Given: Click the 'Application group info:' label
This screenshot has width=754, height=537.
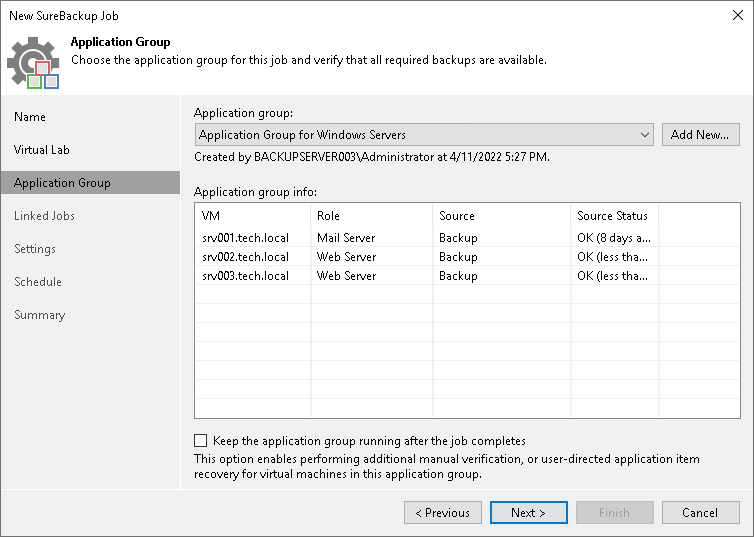Looking at the screenshot, I should tap(255, 192).
